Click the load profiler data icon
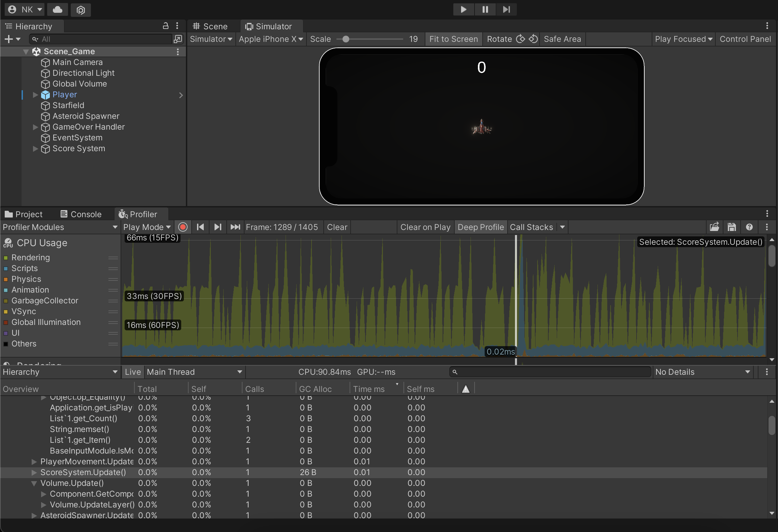Screen dimensions: 778x532 click(714, 227)
